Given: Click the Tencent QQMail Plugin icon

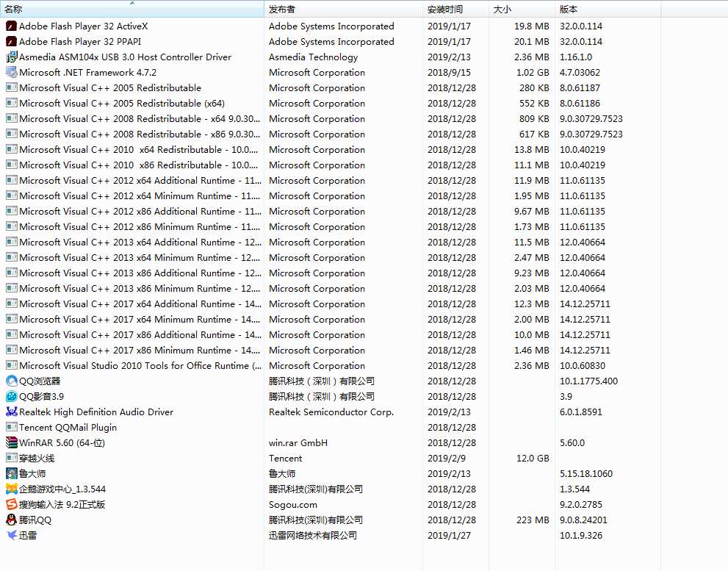Looking at the screenshot, I should [11, 427].
